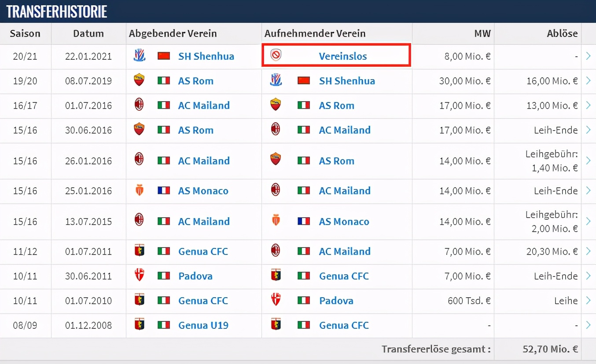The width and height of the screenshot is (596, 364).
Task: Click the SH Shenhua crest in 20/21 row
Action: click(x=139, y=55)
